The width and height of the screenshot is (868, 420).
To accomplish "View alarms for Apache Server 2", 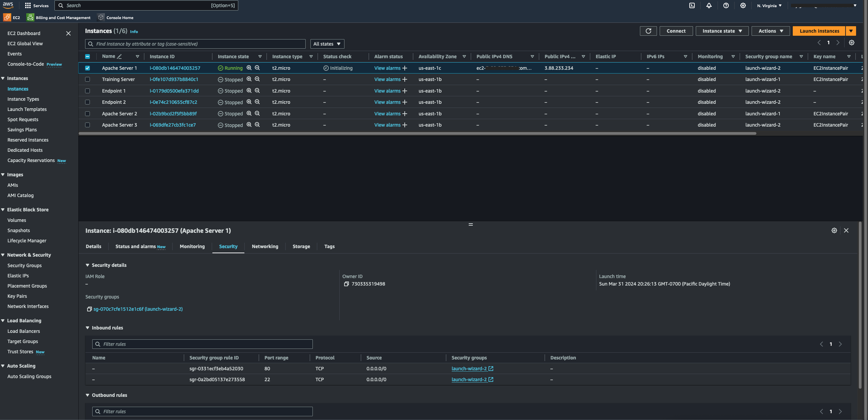I will tap(387, 114).
